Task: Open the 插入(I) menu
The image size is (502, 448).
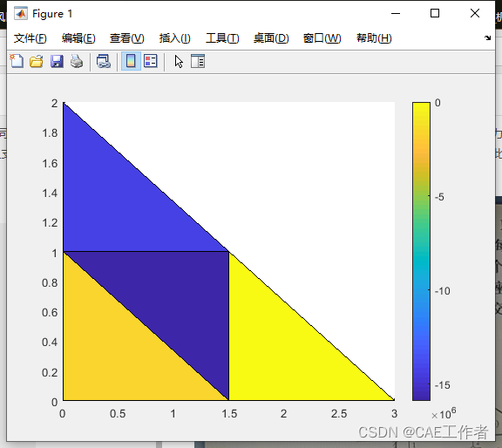Action: 175,38
